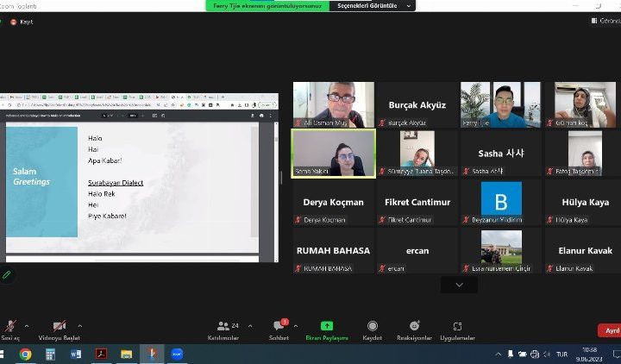This screenshot has width=621, height=364.
Task: Unmute microphone with Sesi aç icon
Action: 10,326
